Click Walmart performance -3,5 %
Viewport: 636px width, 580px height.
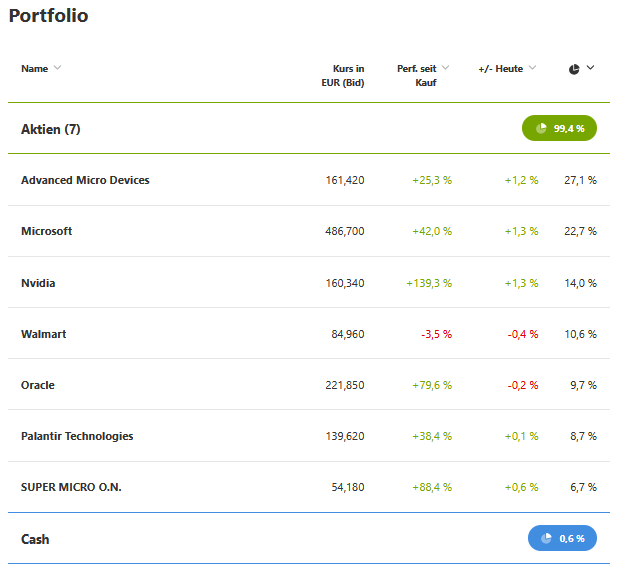436,334
